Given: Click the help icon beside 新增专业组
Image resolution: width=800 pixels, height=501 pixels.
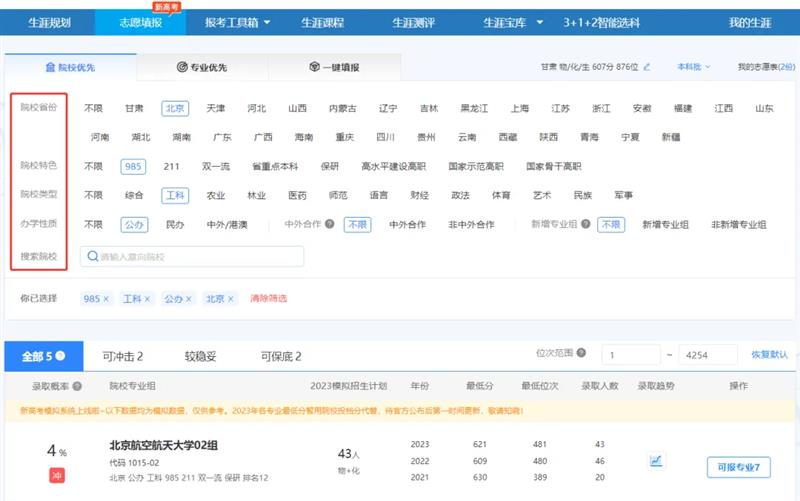Looking at the screenshot, I should coord(586,225).
